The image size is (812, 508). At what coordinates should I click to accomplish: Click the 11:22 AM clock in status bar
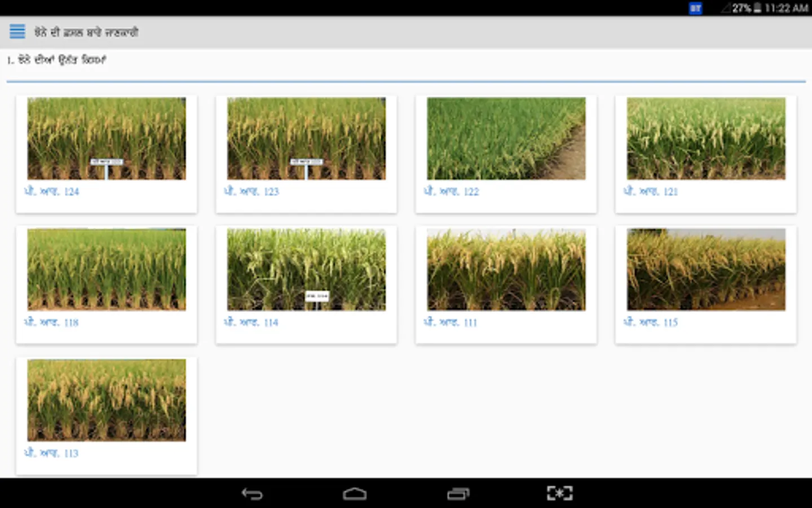787,8
